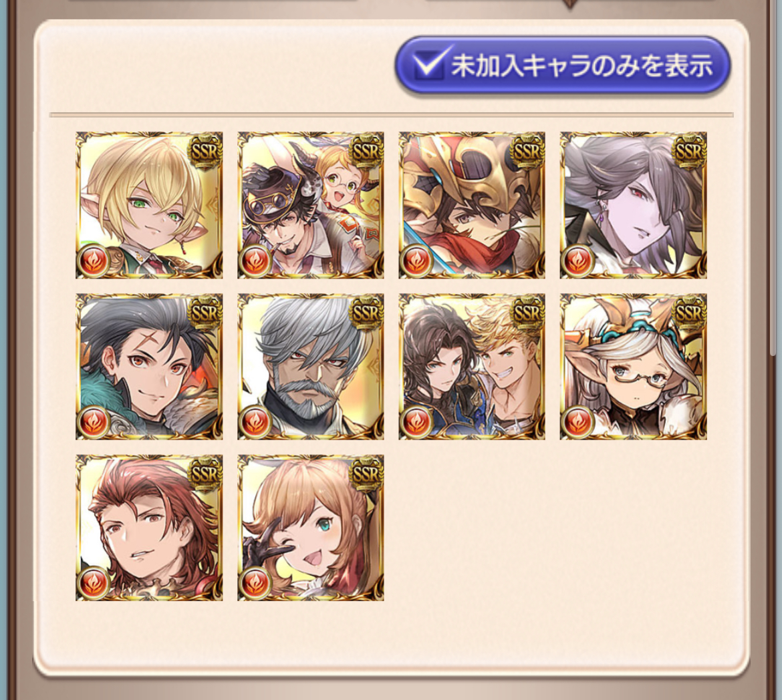The height and width of the screenshot is (700, 782).
Task: Click the fire element icon on grey-haired pale character
Action: click(578, 260)
